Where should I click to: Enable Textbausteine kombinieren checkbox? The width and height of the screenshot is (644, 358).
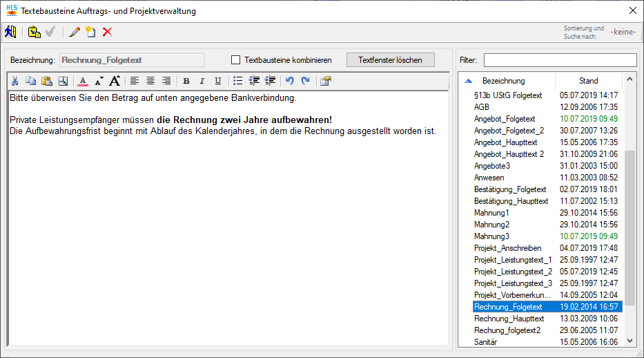coord(235,60)
